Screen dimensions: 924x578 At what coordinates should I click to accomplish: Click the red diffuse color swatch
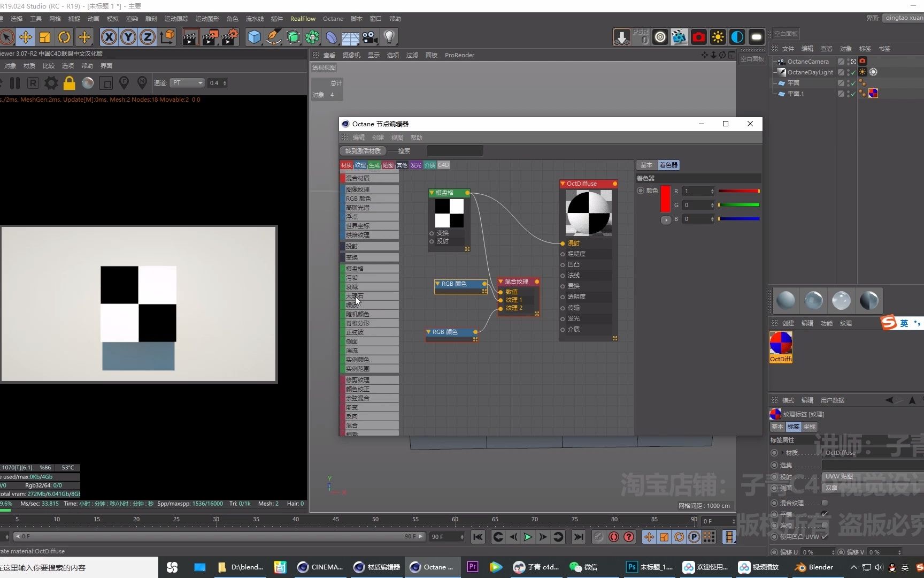[x=665, y=198]
